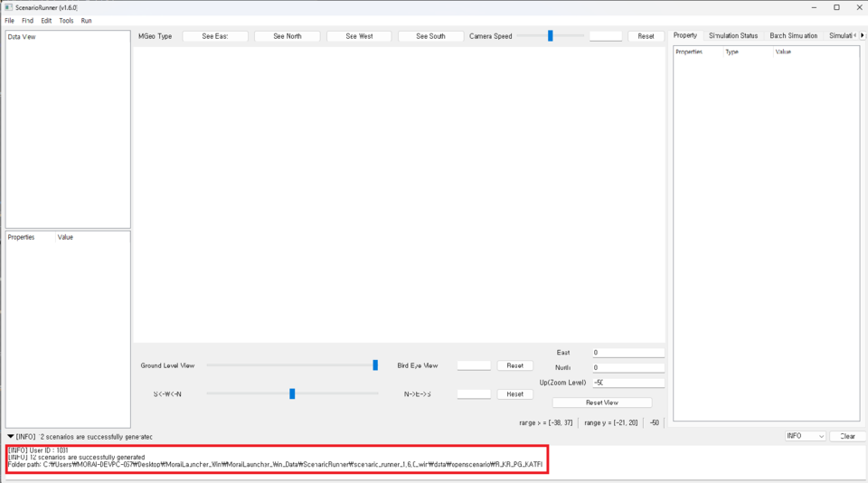Click the Ground Level View slider handle
This screenshot has height=483, width=868.
[x=375, y=365]
